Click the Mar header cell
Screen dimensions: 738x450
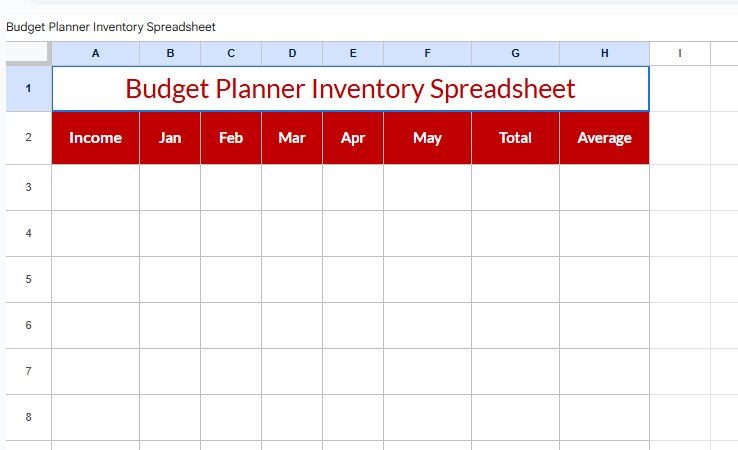(x=292, y=138)
